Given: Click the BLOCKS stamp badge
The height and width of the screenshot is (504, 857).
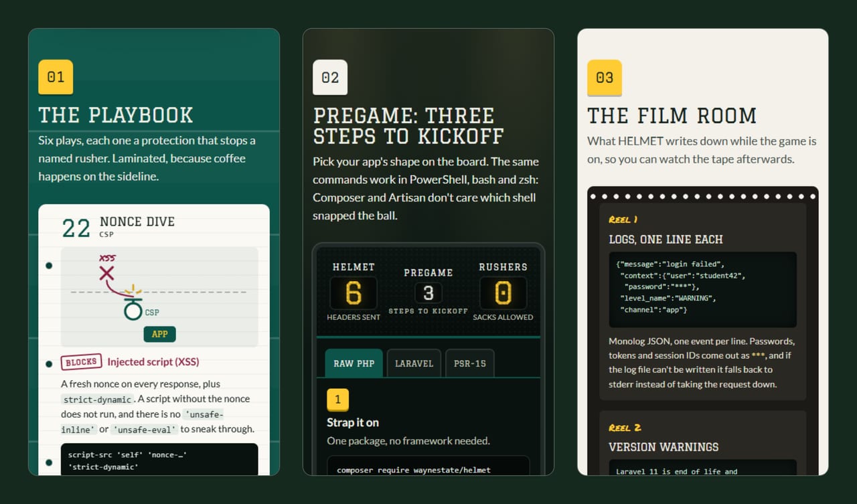Looking at the screenshot, I should tap(81, 362).
